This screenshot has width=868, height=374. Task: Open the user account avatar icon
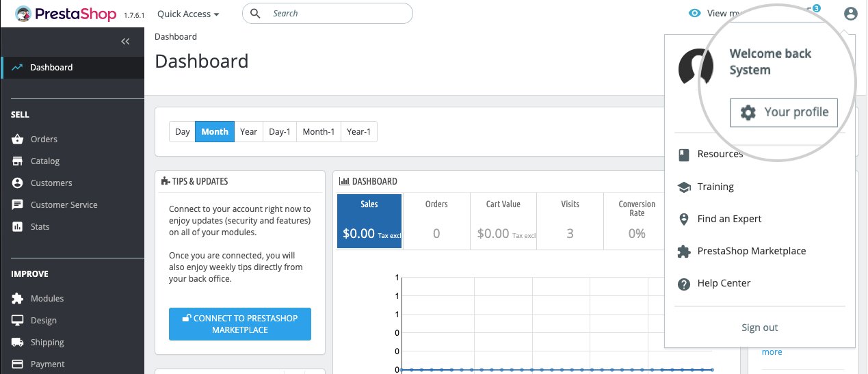(850, 13)
